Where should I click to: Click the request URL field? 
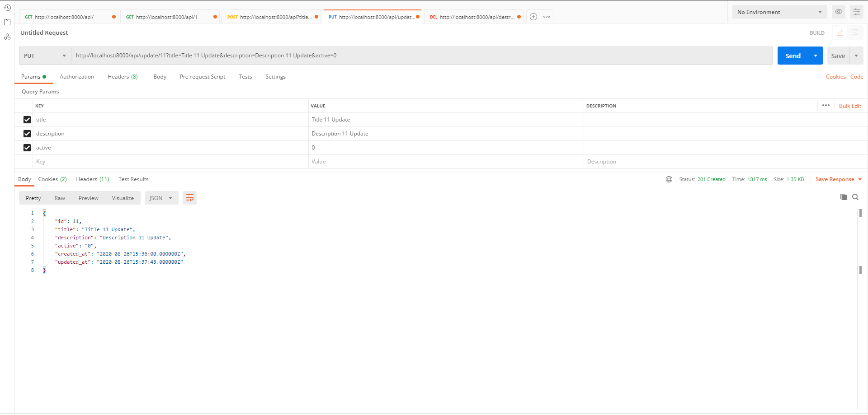click(422, 56)
